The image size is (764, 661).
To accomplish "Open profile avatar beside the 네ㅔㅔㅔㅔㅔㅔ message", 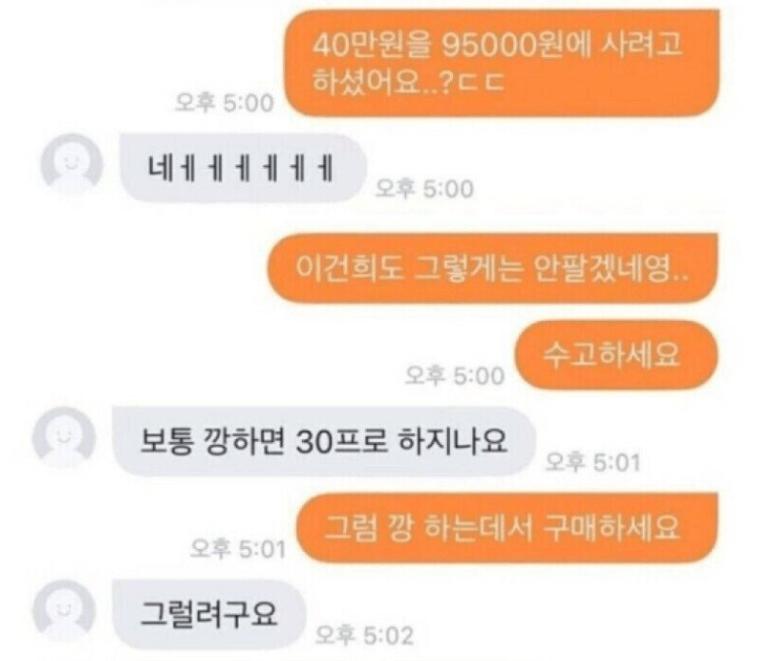I will (x=71, y=166).
